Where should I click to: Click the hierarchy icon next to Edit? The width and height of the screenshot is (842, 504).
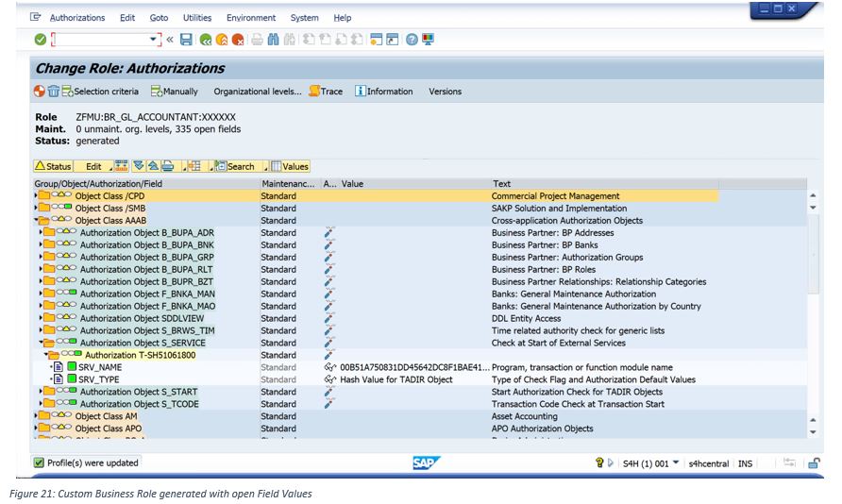(122, 166)
